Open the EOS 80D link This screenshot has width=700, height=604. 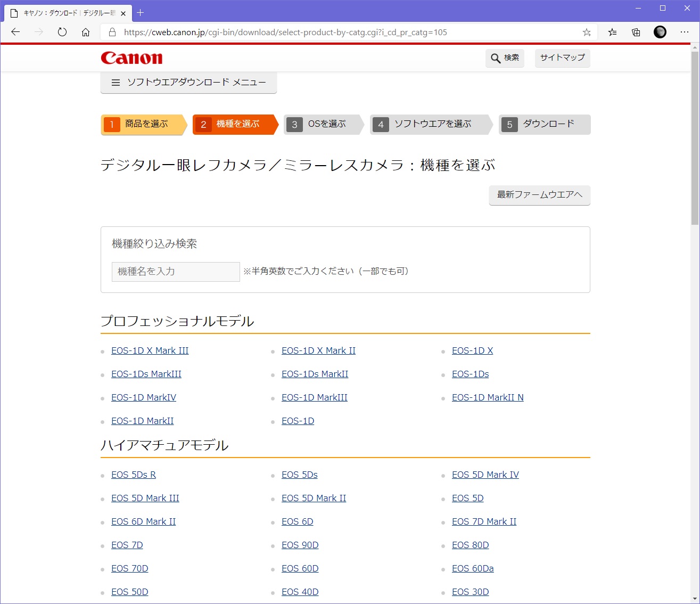(470, 545)
